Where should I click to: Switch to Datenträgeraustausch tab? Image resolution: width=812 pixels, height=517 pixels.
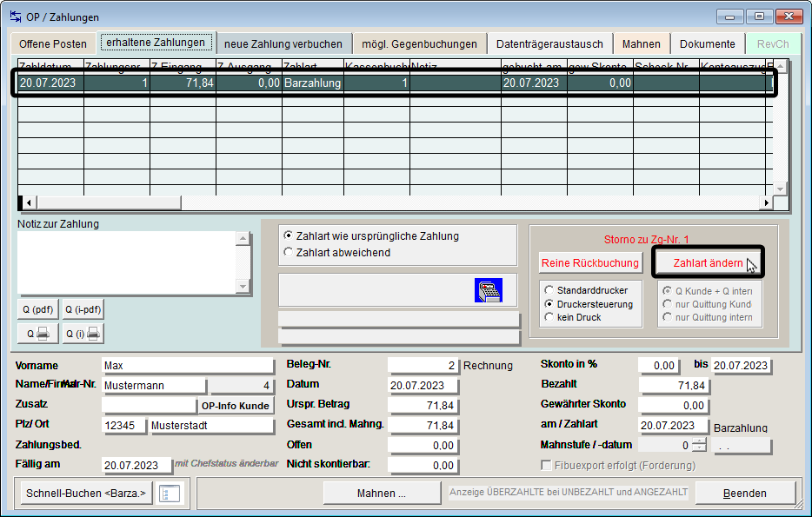[549, 44]
